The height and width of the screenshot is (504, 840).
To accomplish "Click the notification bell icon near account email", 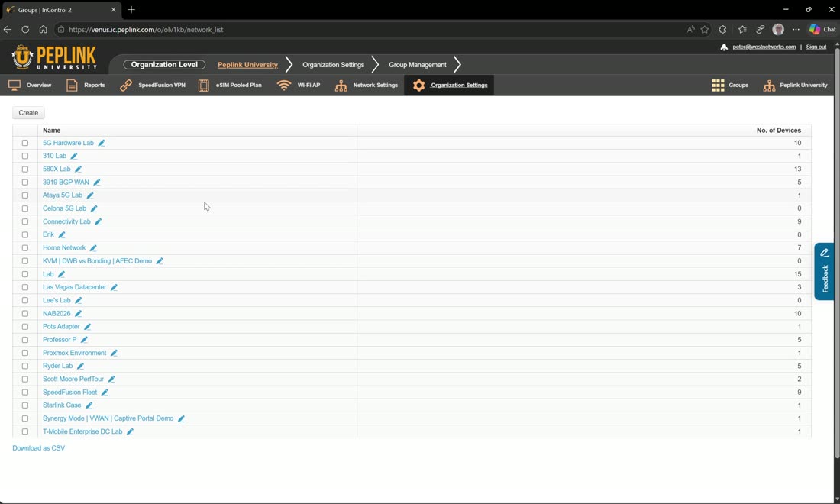I will pyautogui.click(x=724, y=47).
